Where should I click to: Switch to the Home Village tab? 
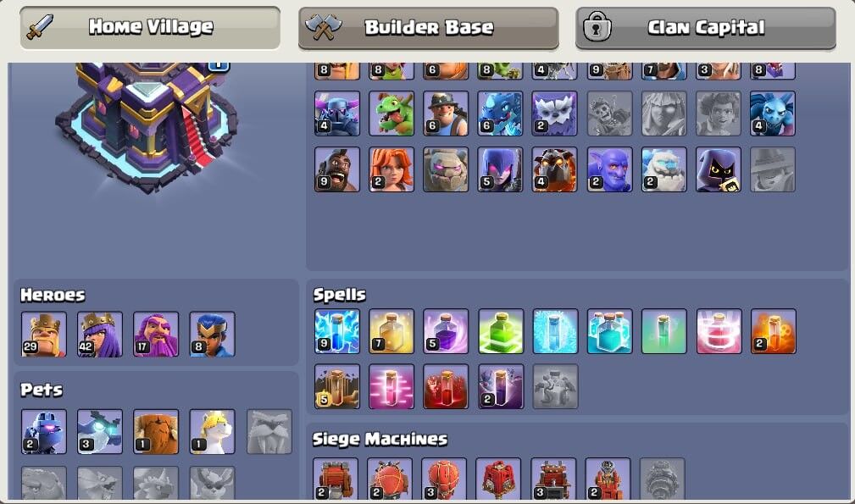point(150,27)
